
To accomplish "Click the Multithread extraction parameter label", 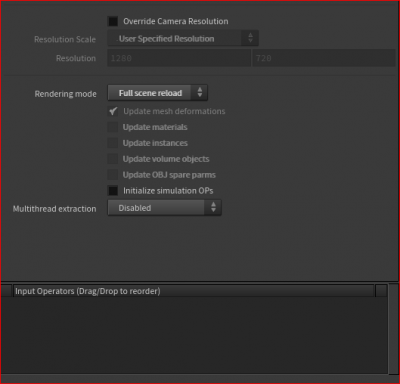I will 55,209.
